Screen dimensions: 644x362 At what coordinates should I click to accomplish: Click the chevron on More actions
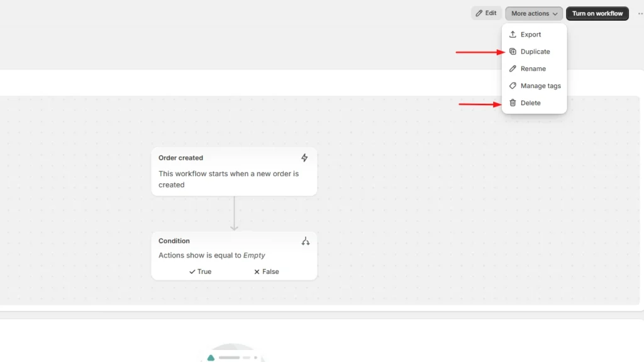555,14
